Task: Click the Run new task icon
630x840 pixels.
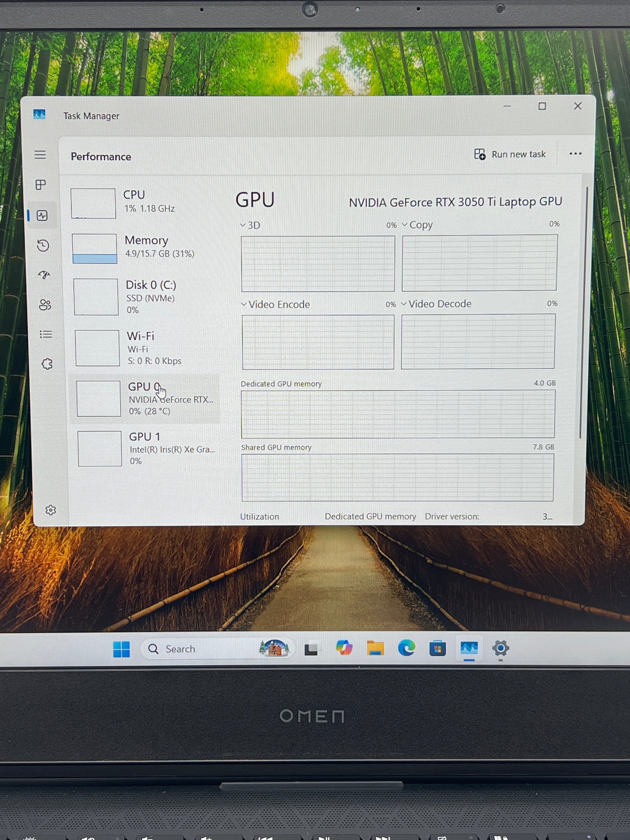Action: click(480, 154)
